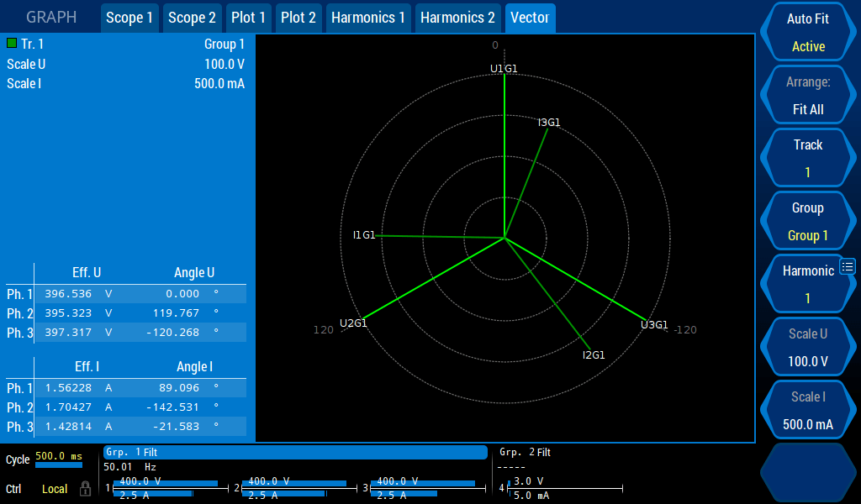Screen dimensions: 861x504
Task: Click the Cycle 500.0 ms time field
Action: [59, 456]
